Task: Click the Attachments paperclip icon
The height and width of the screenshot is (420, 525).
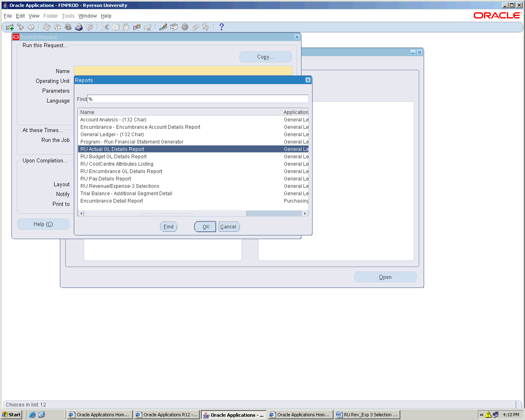Action: [195, 27]
